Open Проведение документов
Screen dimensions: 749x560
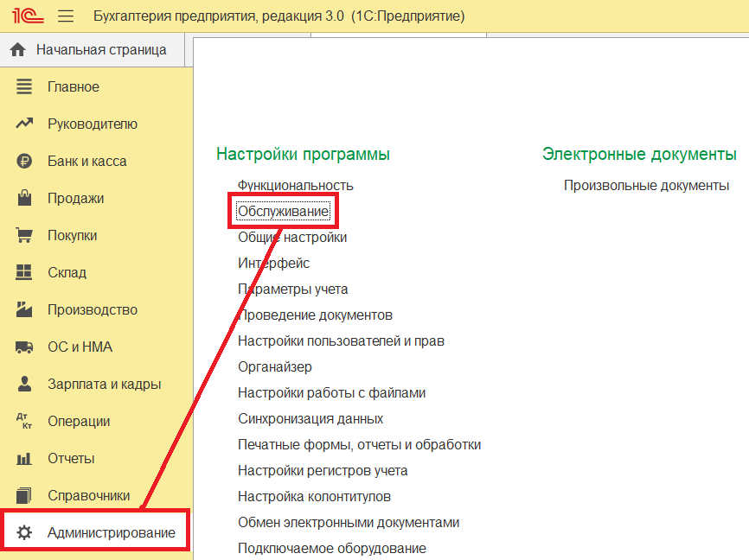[x=316, y=315]
